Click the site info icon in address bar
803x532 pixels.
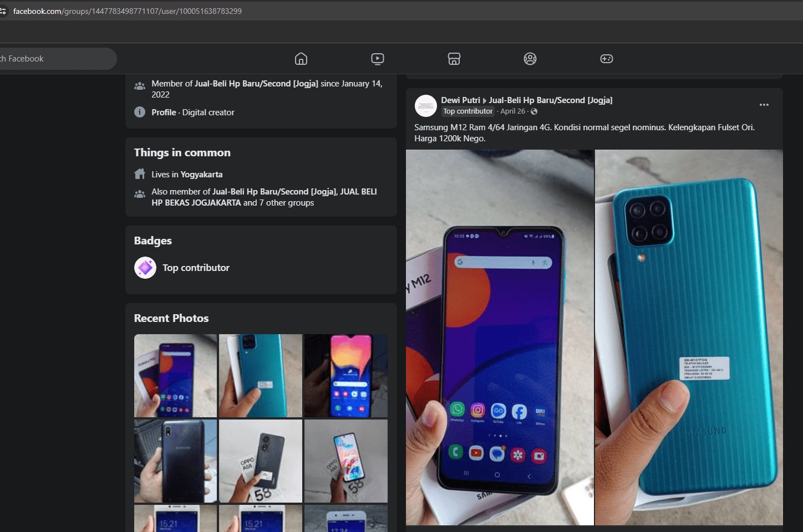tap(3, 11)
